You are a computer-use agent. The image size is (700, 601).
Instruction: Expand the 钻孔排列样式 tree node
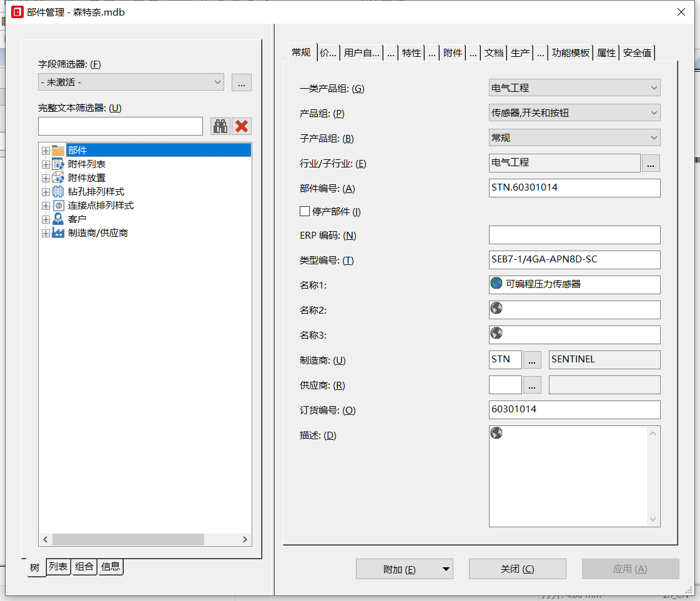click(46, 192)
